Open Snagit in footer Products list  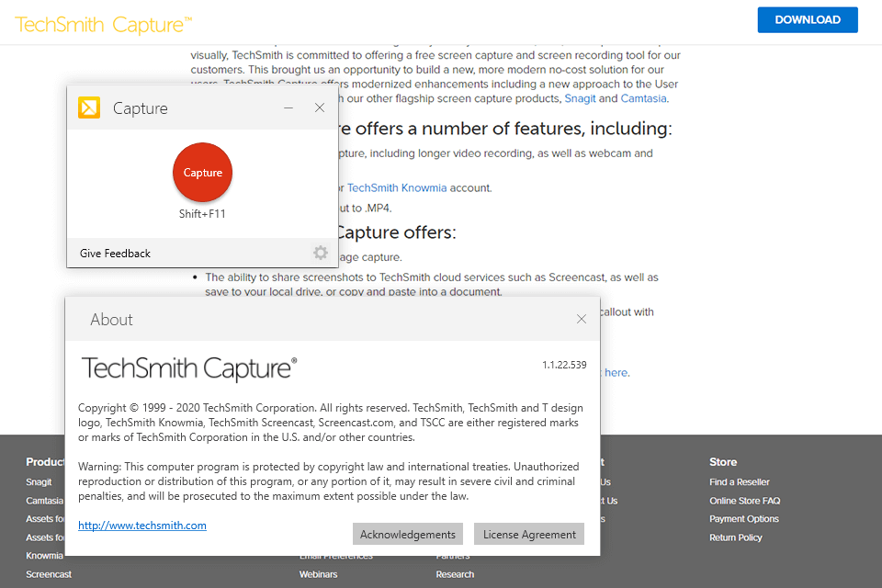click(x=39, y=482)
